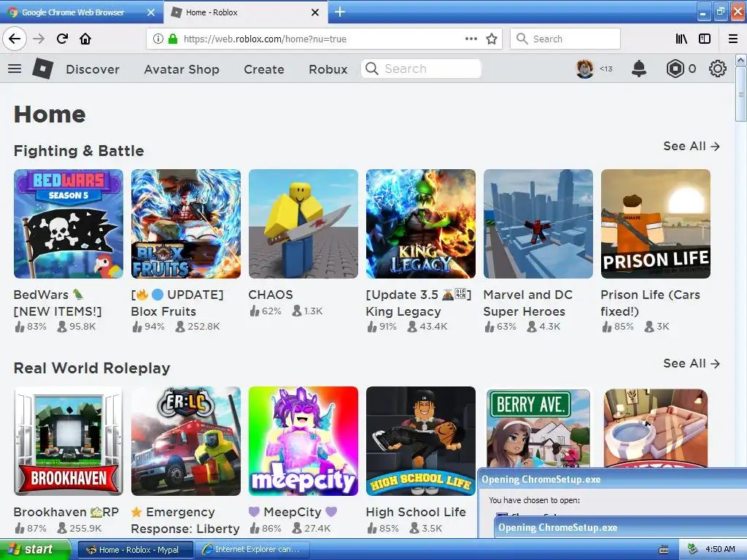The width and height of the screenshot is (747, 560).
Task: Open the MeepCity game thumbnail
Action: point(303,441)
